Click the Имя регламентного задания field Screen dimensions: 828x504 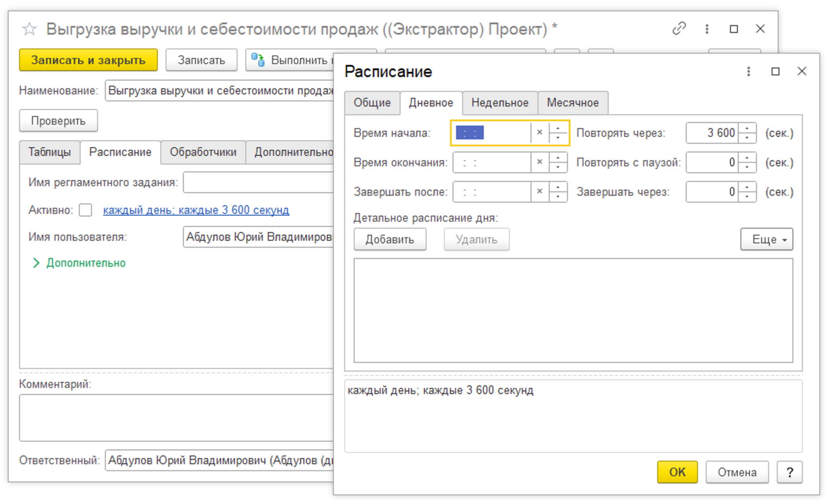[x=258, y=182]
